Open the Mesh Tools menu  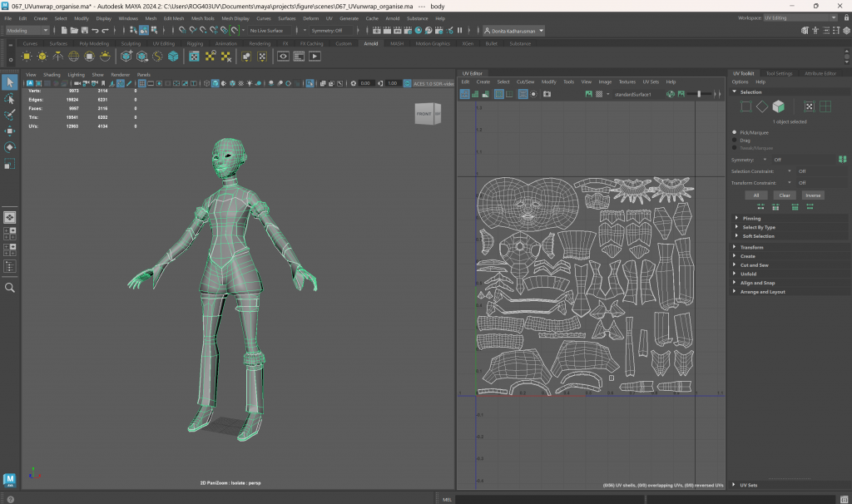pyautogui.click(x=203, y=18)
